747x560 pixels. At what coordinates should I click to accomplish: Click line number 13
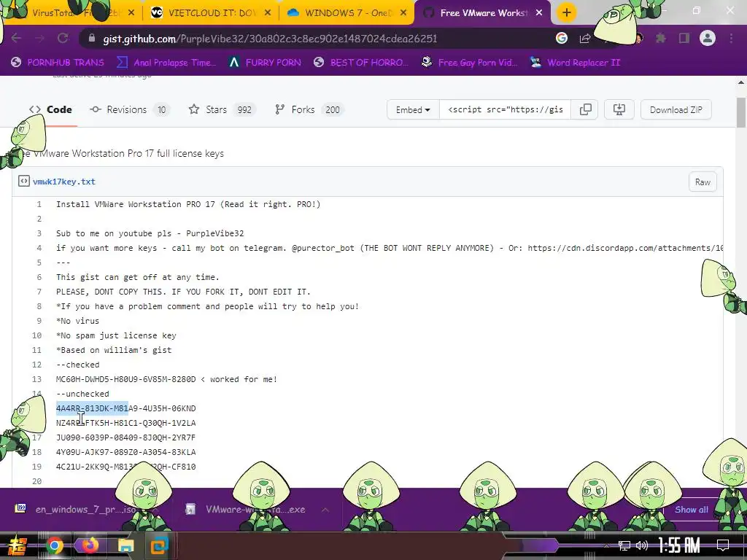pyautogui.click(x=36, y=379)
